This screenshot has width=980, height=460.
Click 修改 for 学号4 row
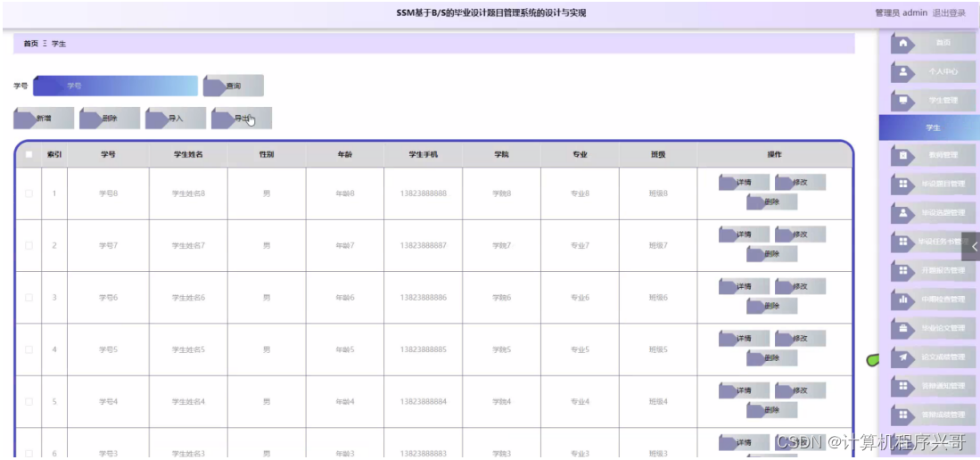(800, 390)
